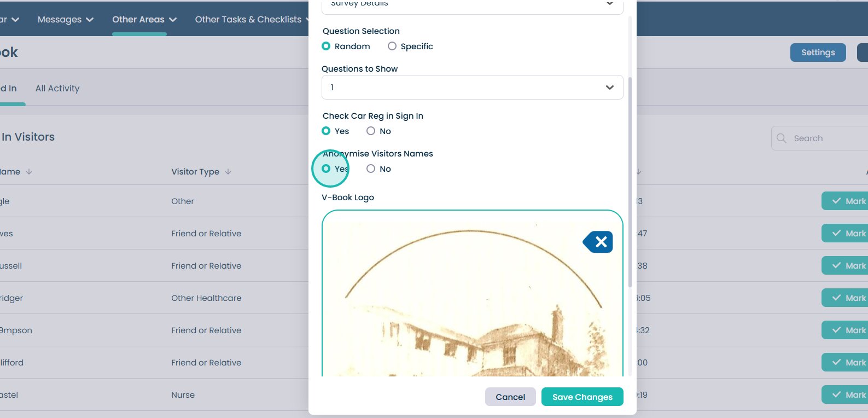Click the Cancel button

point(510,397)
